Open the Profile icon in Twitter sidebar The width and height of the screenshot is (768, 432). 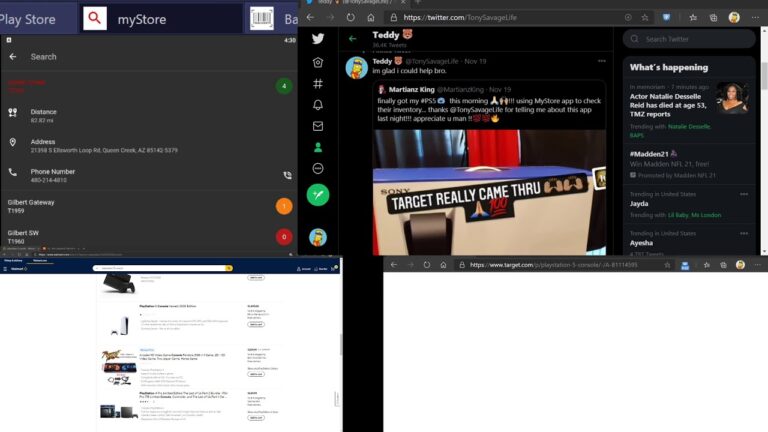click(318, 147)
